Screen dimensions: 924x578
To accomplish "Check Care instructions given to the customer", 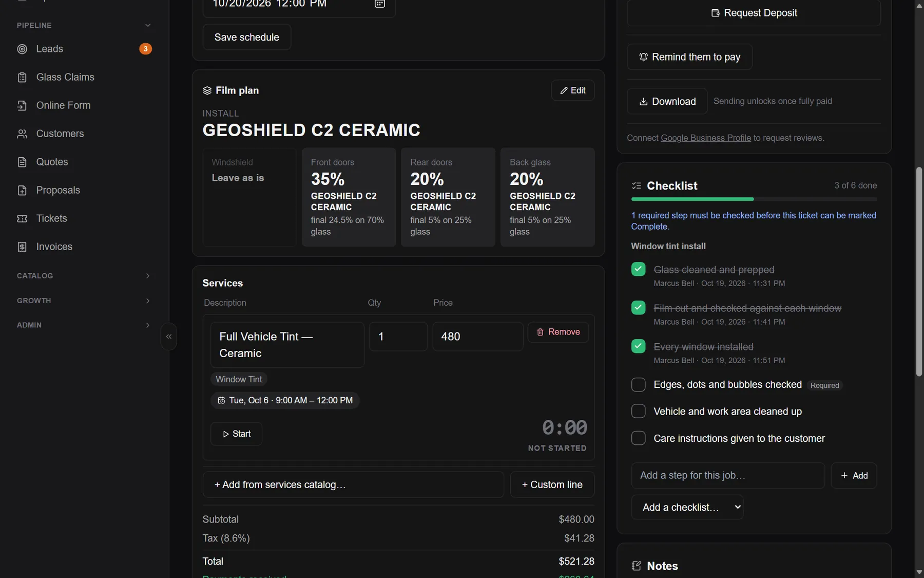I will click(638, 438).
